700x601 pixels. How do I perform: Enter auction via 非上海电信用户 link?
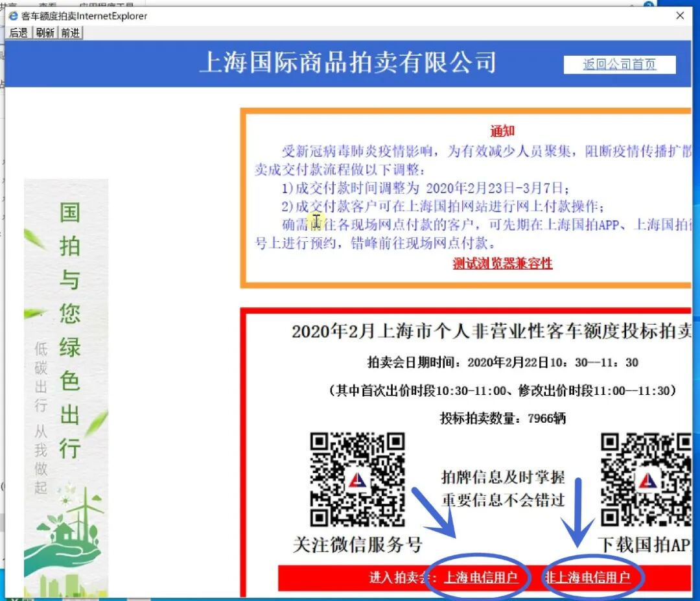pos(588,577)
